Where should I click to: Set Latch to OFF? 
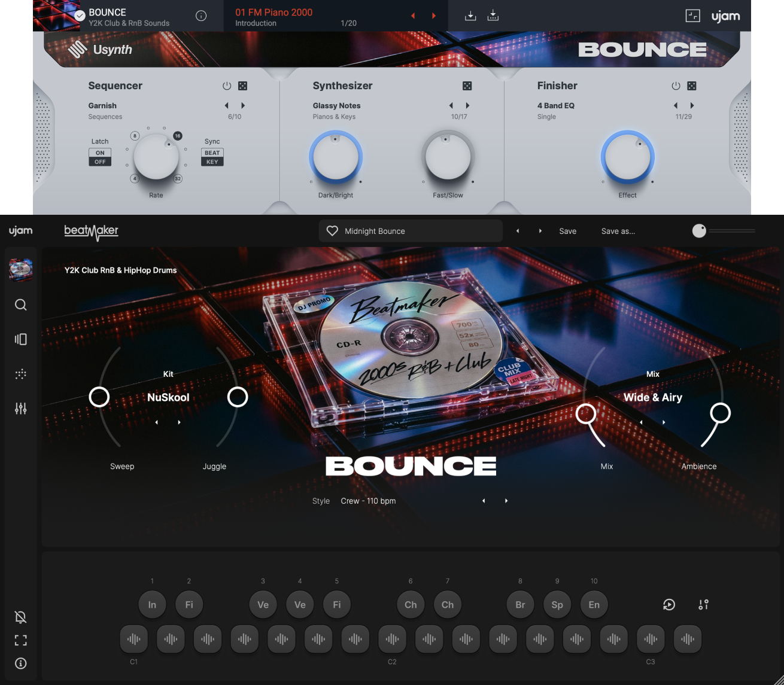point(100,162)
